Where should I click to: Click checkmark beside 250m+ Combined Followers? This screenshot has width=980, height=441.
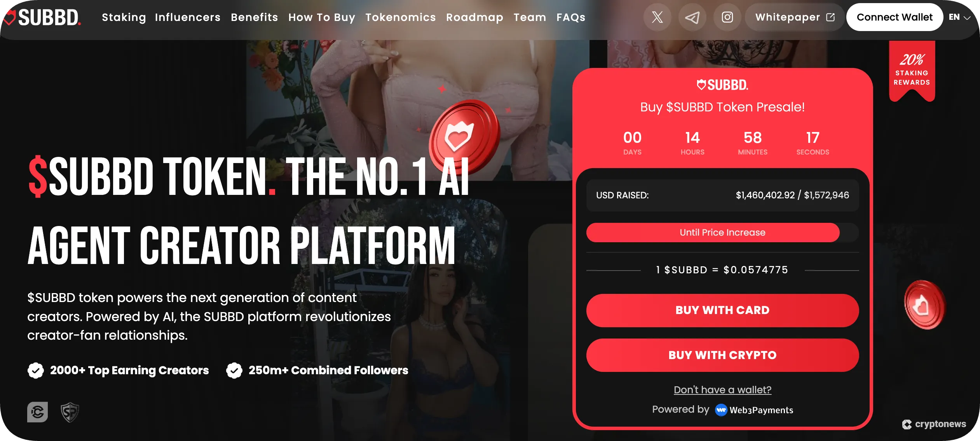[x=234, y=370]
